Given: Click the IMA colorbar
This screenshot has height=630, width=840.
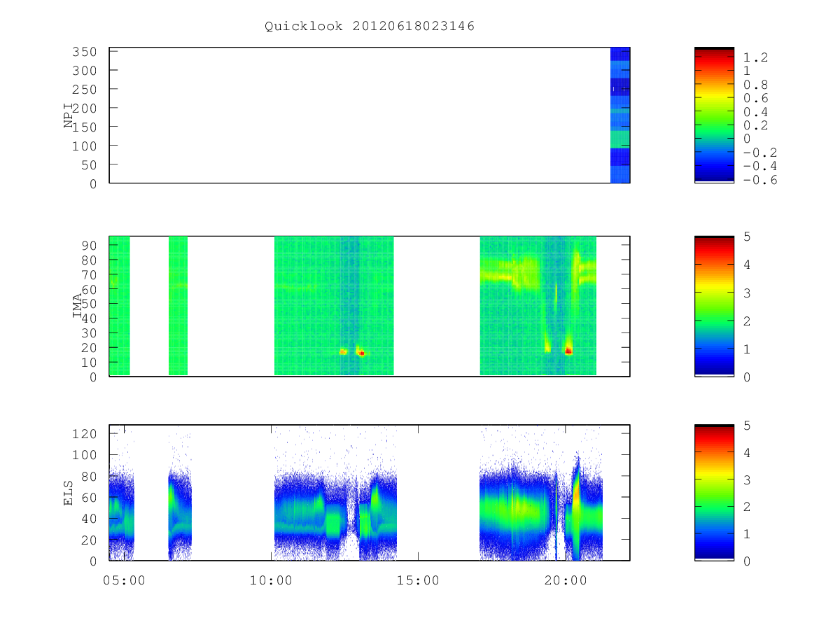Looking at the screenshot, I should pyautogui.click(x=714, y=306).
